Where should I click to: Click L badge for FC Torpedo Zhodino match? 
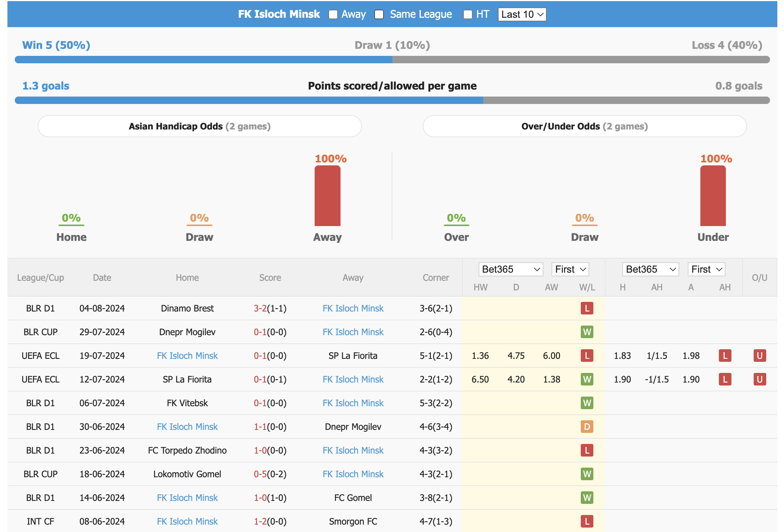point(587,450)
